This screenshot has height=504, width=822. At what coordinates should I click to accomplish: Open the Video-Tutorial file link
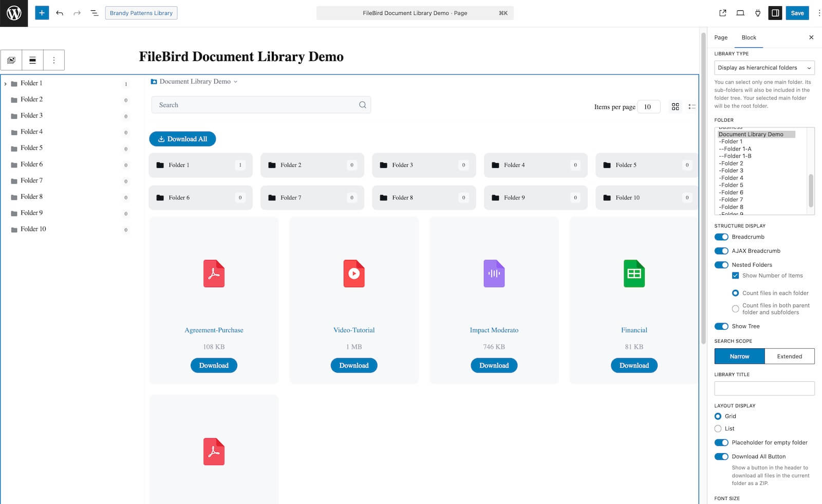pyautogui.click(x=354, y=330)
